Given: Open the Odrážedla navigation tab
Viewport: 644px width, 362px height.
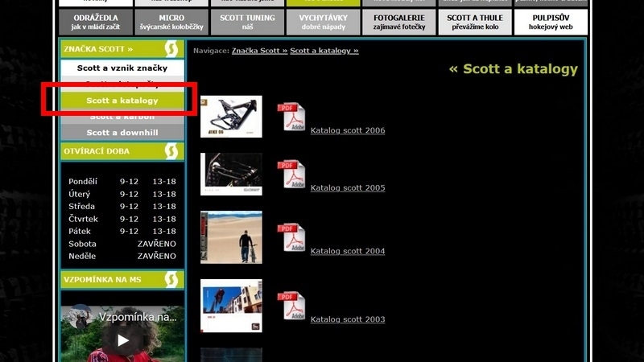Looking at the screenshot, I should (x=96, y=23).
